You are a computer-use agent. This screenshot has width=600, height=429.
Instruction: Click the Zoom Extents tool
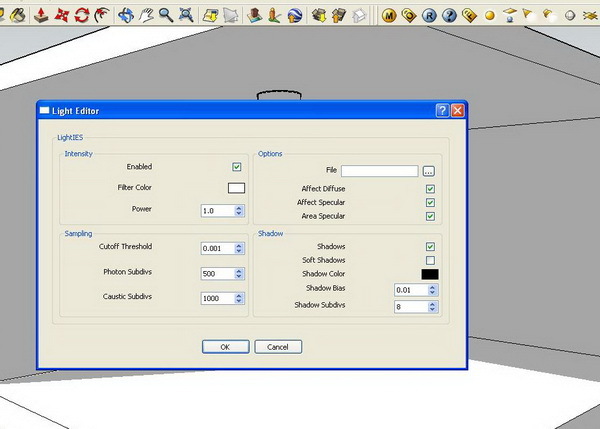click(186, 16)
